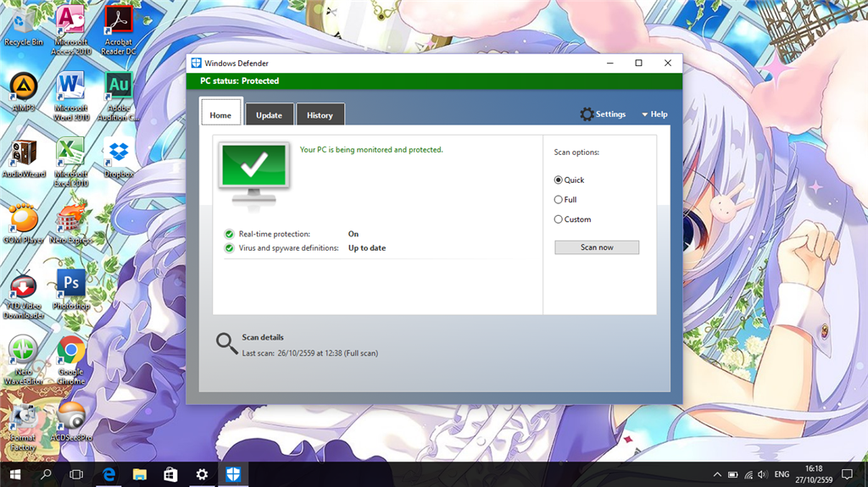Screen dimensions: 868x487
Task: Launch Microsoft Edge from taskbar
Action: (x=109, y=474)
